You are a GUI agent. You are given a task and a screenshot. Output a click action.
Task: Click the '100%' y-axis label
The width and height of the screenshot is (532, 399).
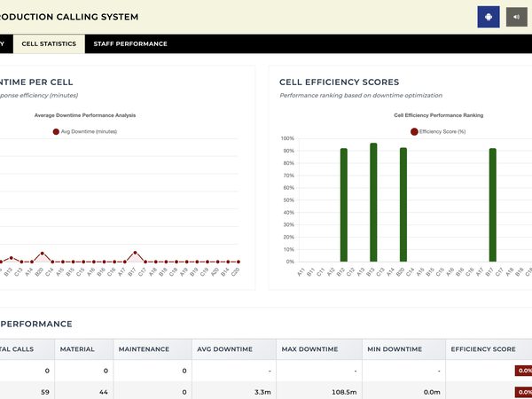click(287, 138)
